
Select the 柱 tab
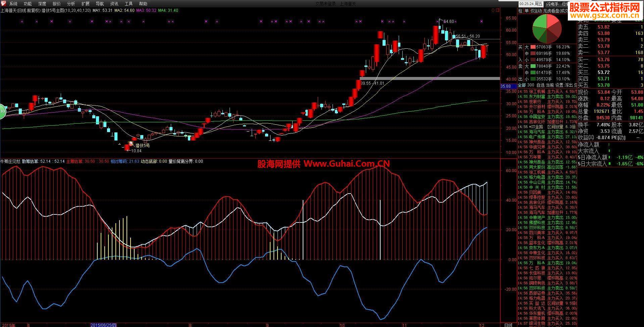520,11
